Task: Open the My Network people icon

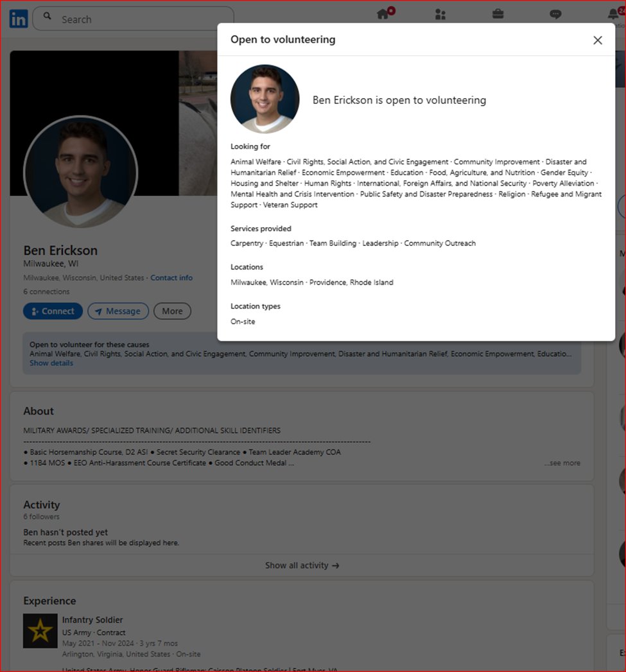Action: [440, 15]
